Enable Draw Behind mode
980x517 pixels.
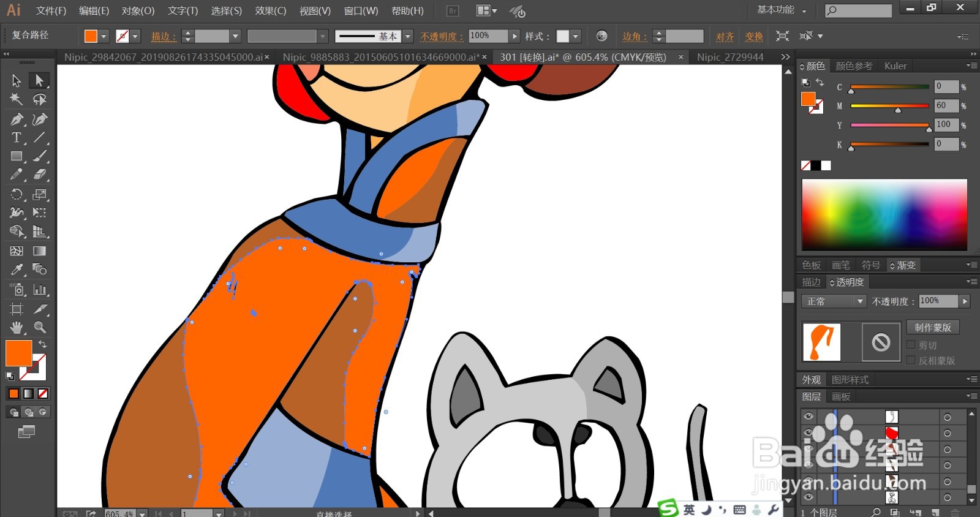pyautogui.click(x=28, y=412)
